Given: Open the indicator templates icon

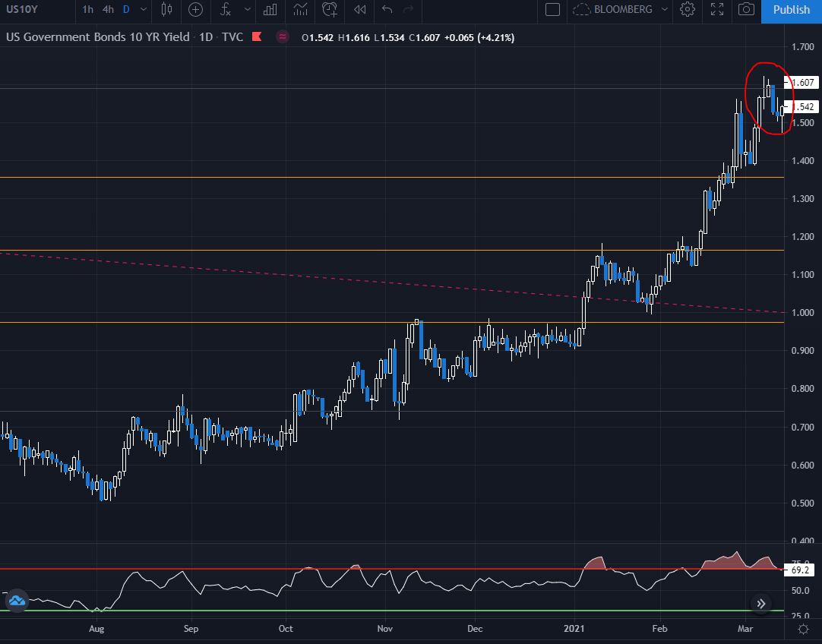Looking at the screenshot, I should 300,9.
